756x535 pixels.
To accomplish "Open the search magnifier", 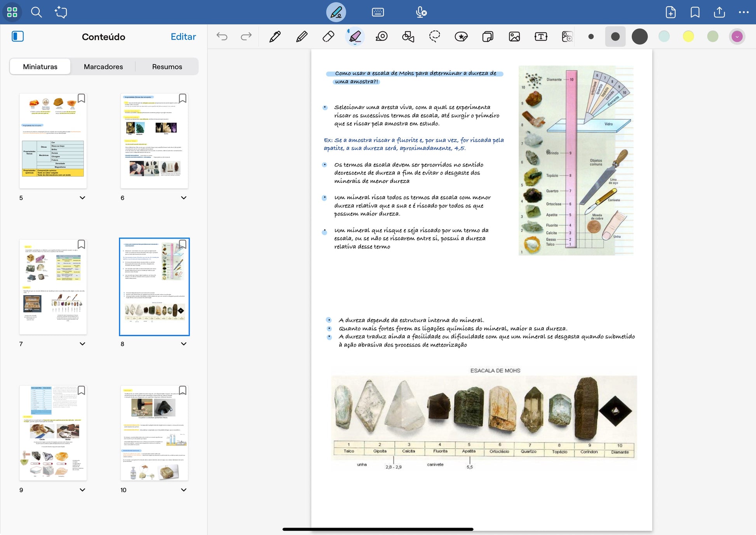I will (36, 12).
